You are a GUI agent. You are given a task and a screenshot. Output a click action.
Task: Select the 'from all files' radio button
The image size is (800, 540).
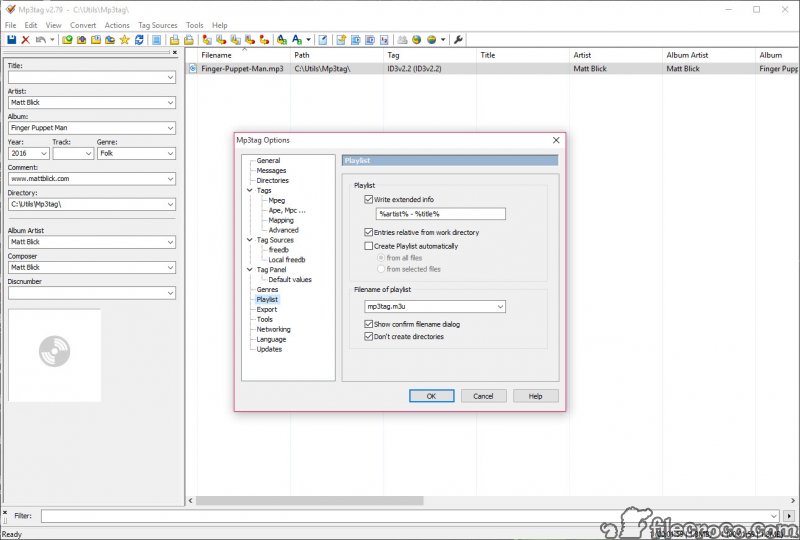(381, 258)
